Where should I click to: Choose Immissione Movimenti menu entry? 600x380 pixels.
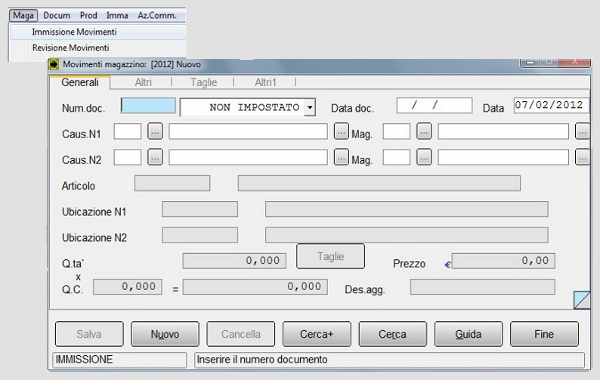pos(98,32)
